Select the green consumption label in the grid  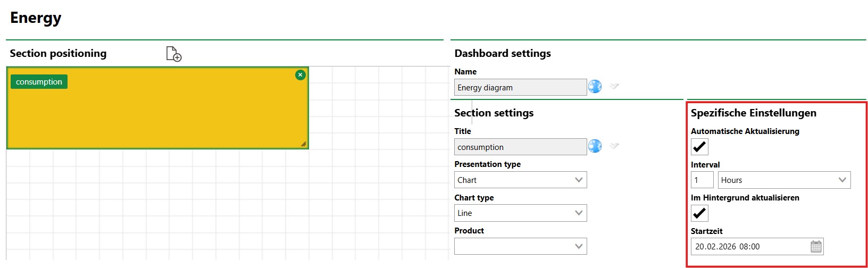click(39, 82)
